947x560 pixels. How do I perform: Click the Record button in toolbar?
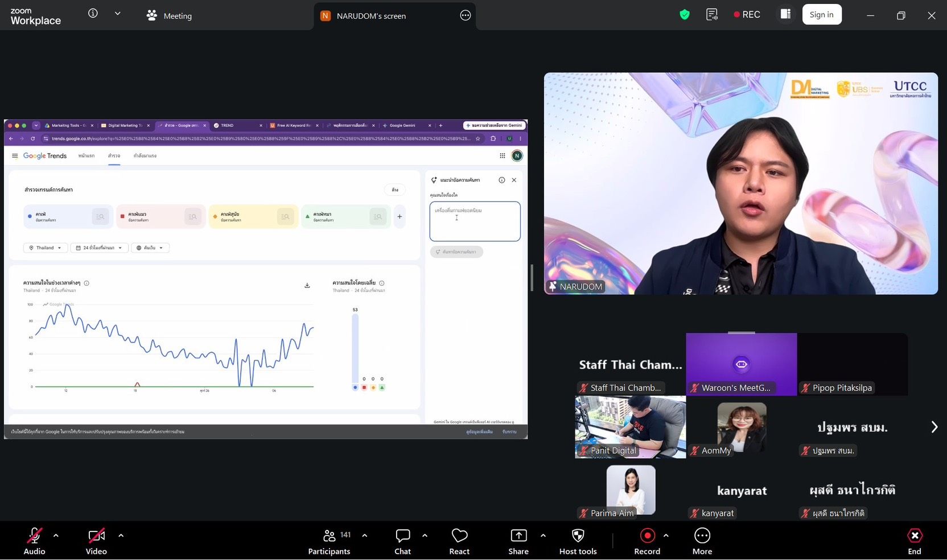click(647, 541)
